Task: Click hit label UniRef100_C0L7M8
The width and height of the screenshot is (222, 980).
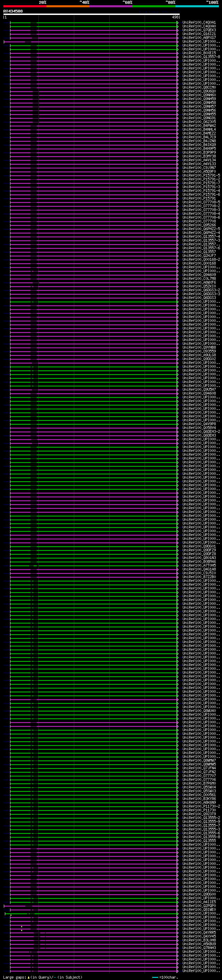Action: pos(199,278)
